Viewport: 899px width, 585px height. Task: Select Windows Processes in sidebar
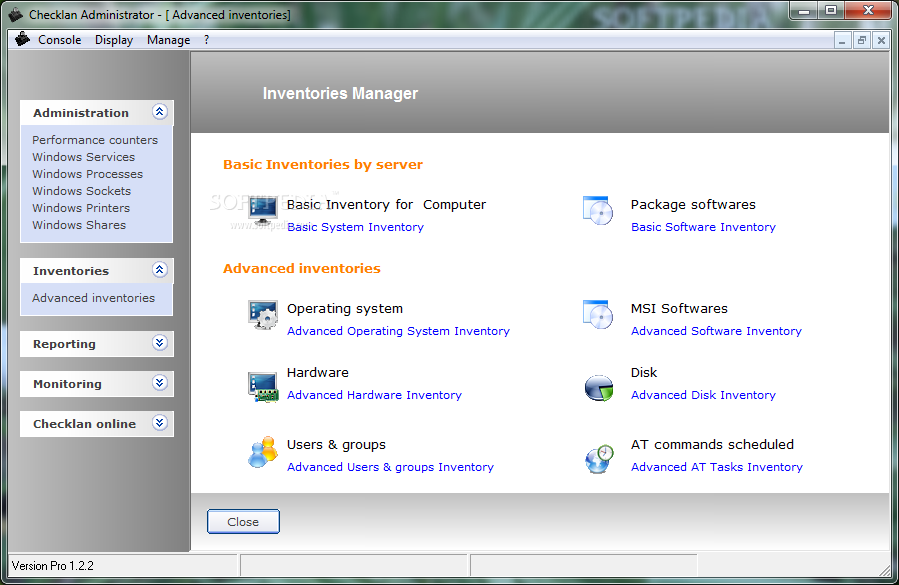[88, 174]
